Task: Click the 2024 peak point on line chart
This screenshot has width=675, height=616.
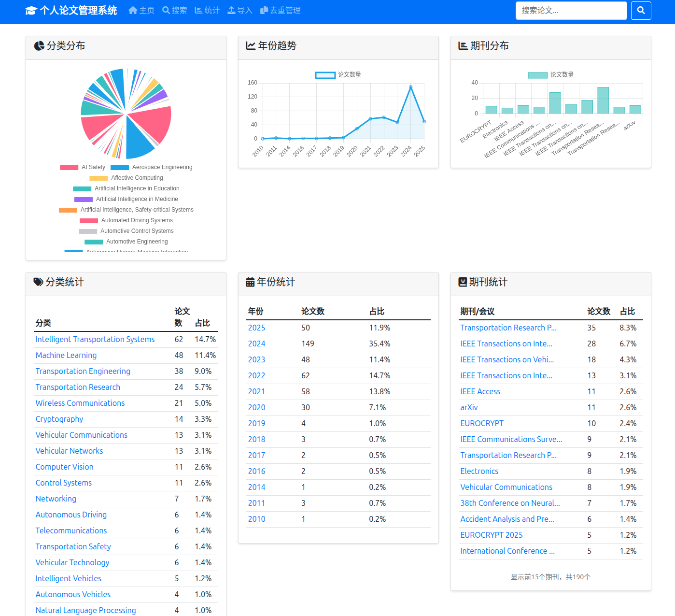Action: click(x=411, y=87)
